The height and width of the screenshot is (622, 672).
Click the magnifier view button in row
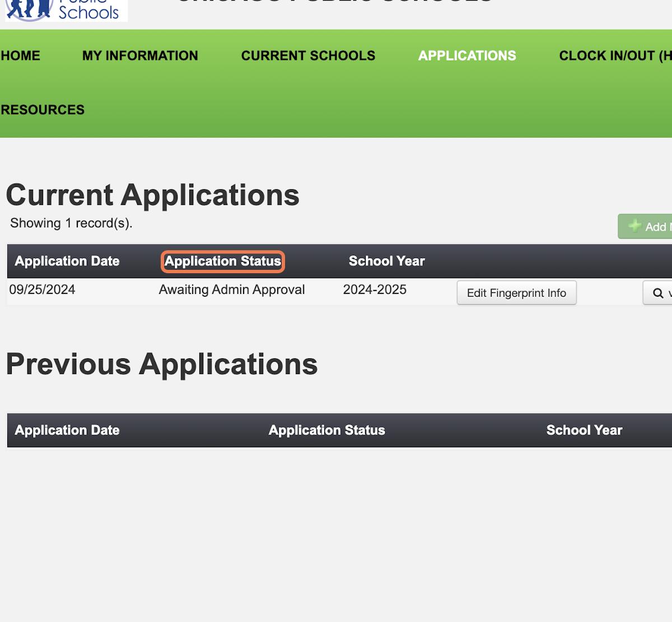coord(657,293)
